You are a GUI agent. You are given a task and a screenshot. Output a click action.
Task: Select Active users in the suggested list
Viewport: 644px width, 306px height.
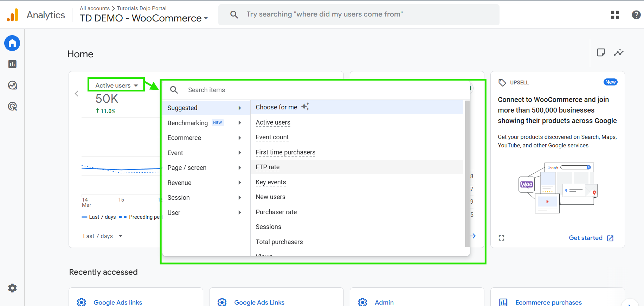tap(273, 122)
